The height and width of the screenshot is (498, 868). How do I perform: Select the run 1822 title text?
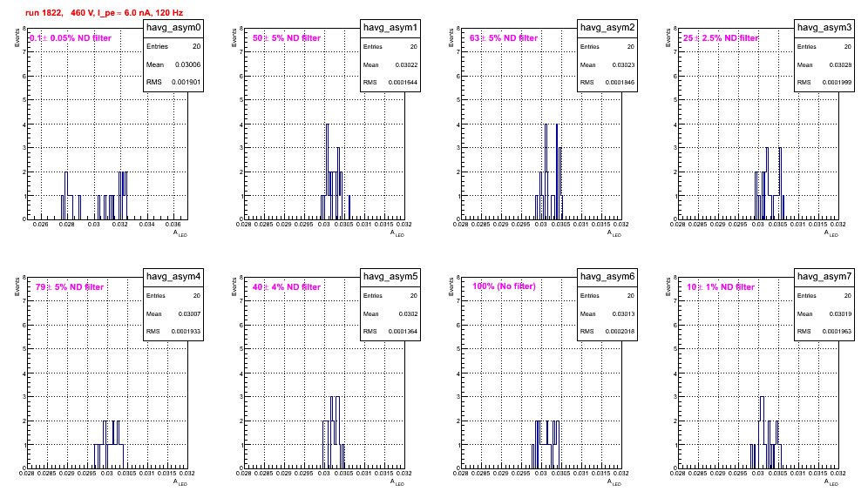point(104,13)
